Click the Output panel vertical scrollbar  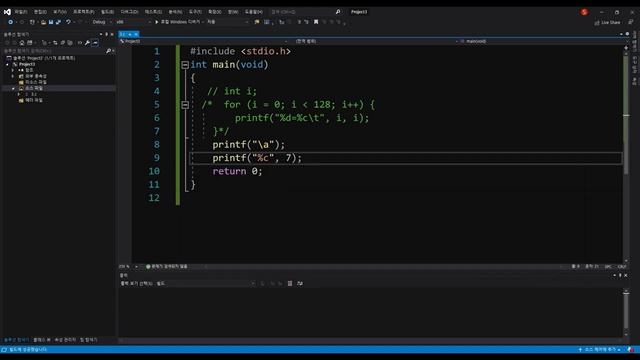click(x=626, y=312)
